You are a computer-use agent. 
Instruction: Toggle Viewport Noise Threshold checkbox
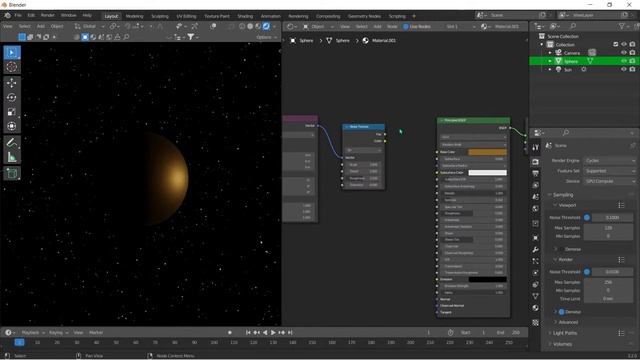click(587, 218)
